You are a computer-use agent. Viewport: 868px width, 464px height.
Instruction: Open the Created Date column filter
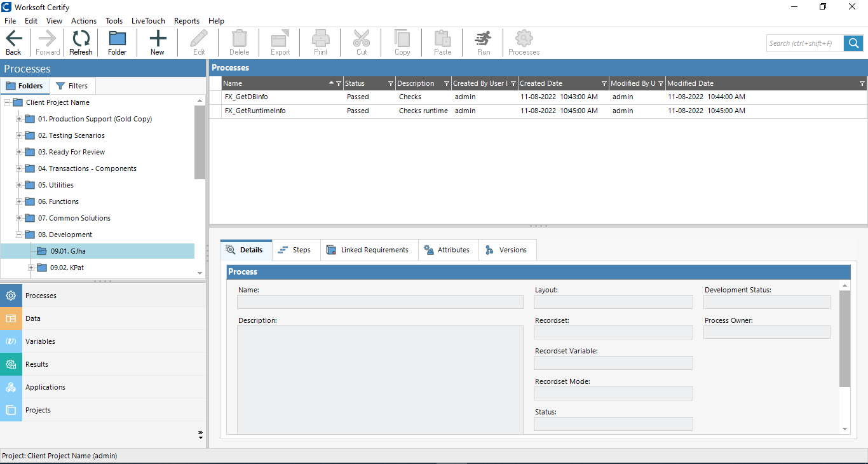click(604, 83)
